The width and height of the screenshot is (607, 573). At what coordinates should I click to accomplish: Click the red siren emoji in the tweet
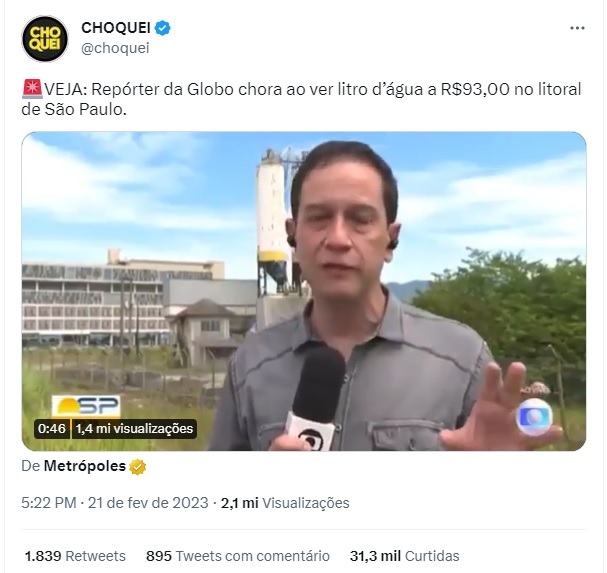[32, 89]
